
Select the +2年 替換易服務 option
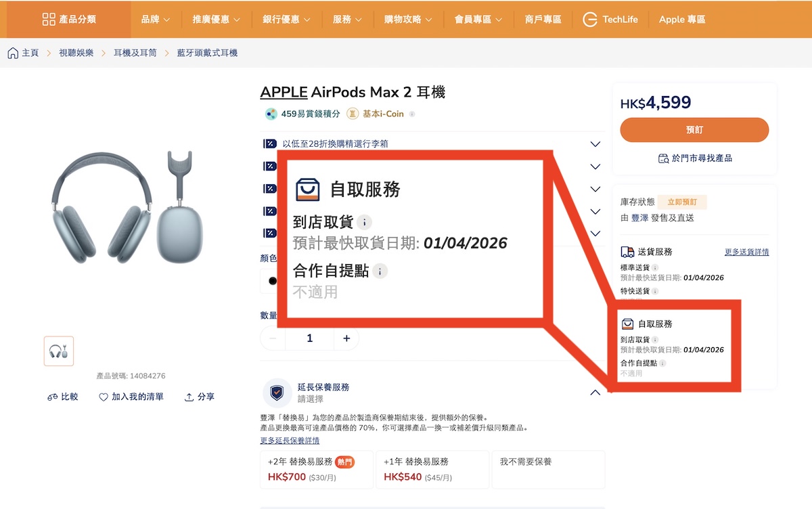(317, 469)
